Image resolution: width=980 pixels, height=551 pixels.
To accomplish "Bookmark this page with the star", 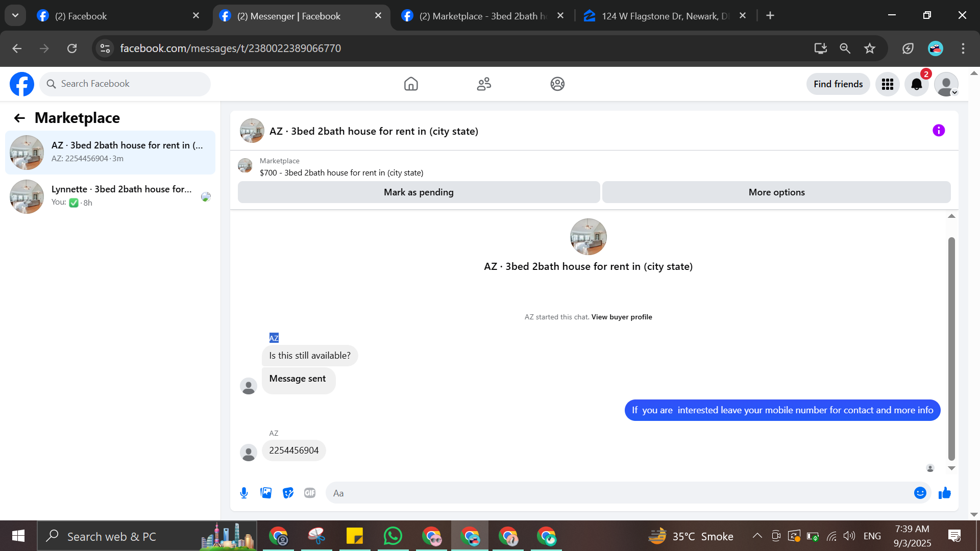I will pyautogui.click(x=870, y=48).
